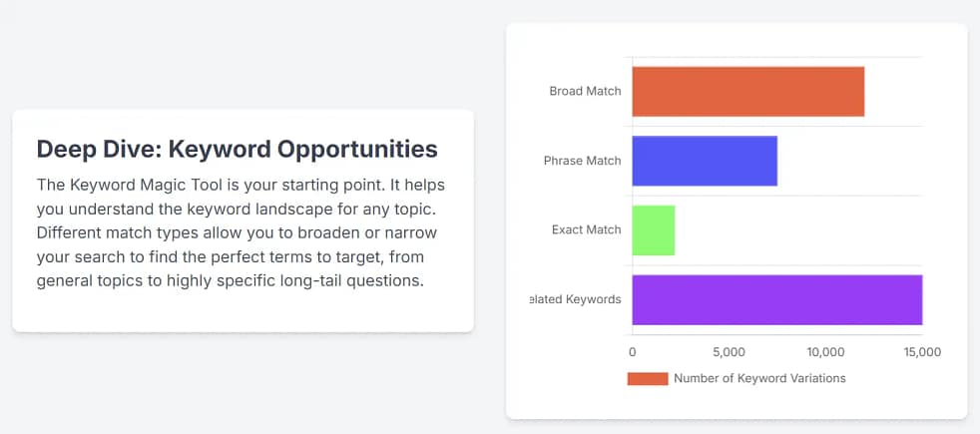Click the blue Phrase Match bar
Viewport: 980px width, 434px height.
click(x=705, y=161)
